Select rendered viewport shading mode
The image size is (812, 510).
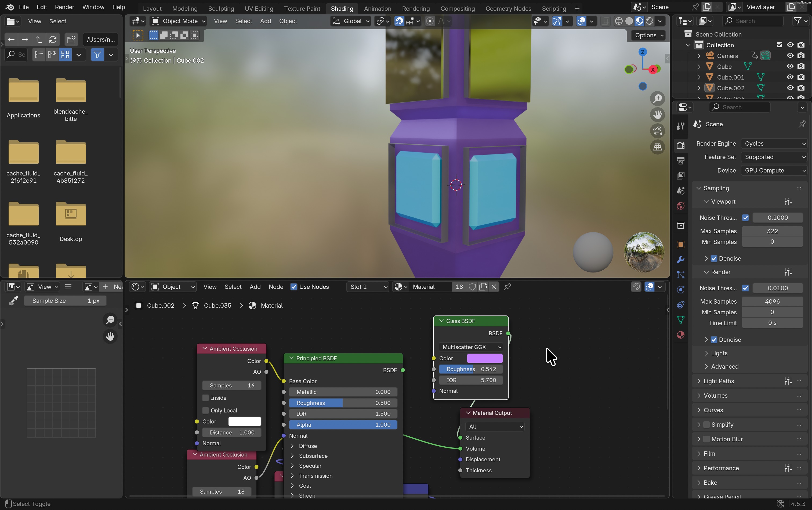tap(650, 21)
